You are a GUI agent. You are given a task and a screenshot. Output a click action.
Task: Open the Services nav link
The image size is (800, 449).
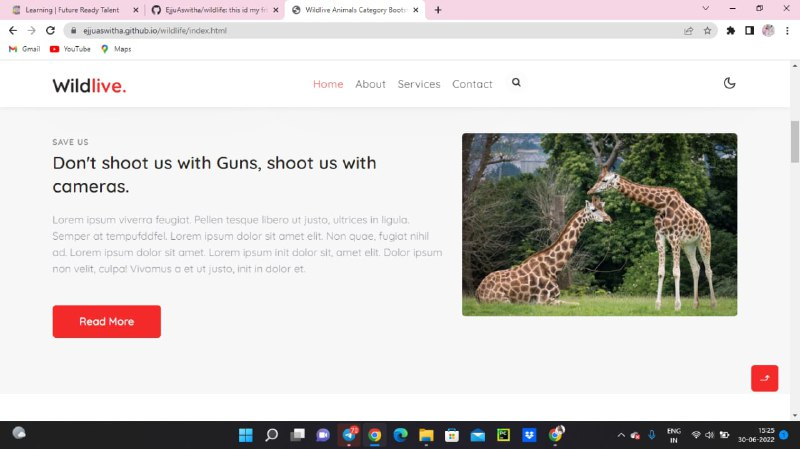419,84
